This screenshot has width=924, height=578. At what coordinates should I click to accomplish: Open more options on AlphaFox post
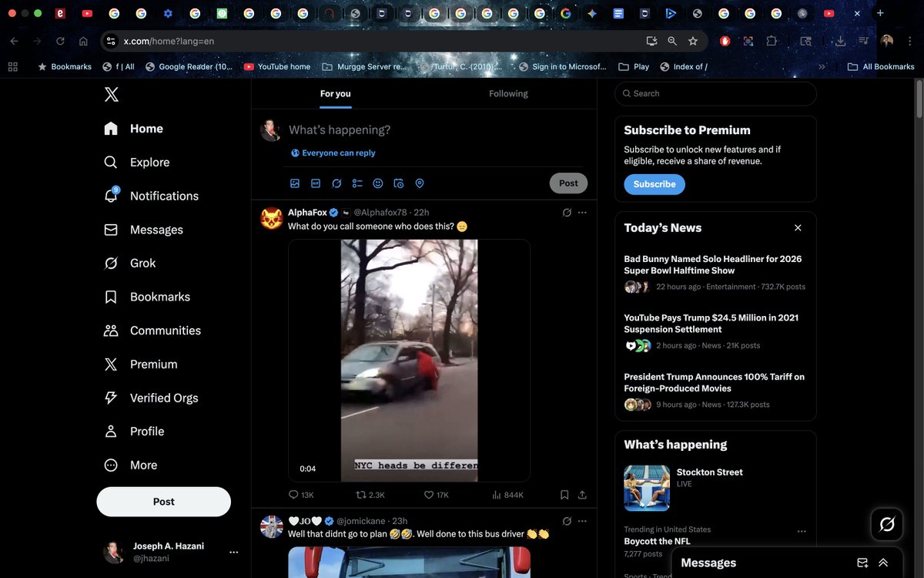582,213
